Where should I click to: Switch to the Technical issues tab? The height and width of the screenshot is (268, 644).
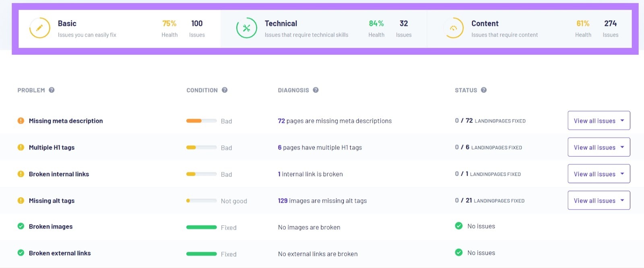[306, 28]
